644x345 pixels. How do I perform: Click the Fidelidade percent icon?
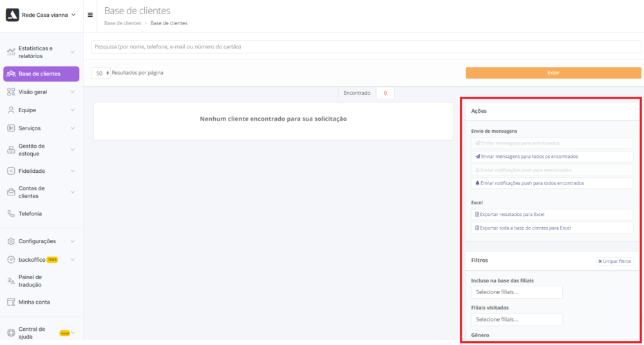[x=11, y=171]
